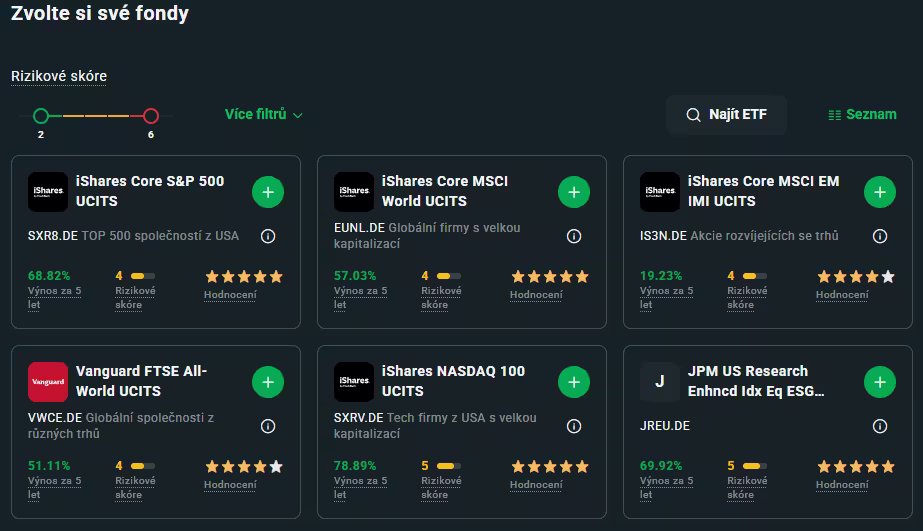Viewport: 923px width, 531px height.
Task: Click star rating of S&P 500 fund
Action: 244,277
